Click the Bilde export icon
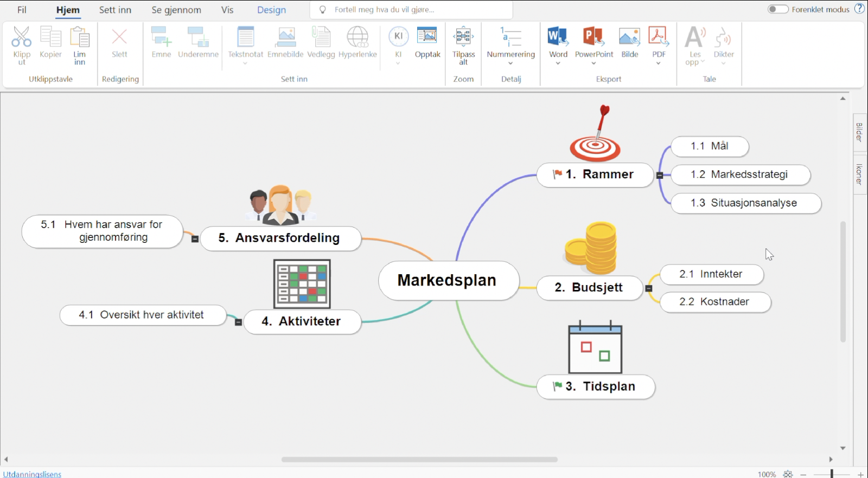The image size is (868, 478). pyautogui.click(x=629, y=37)
